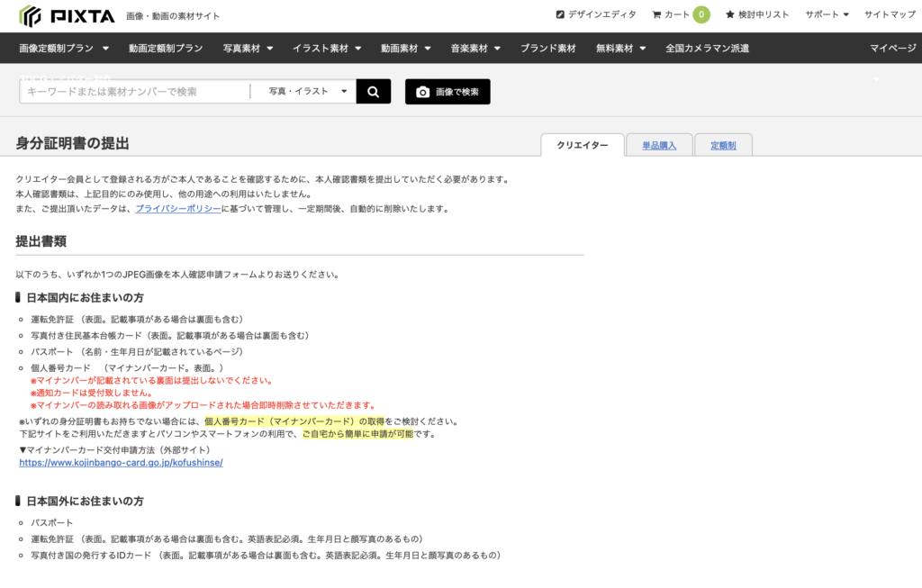Image resolution: width=922 pixels, height=588 pixels.
Task: Expand the 音楽素材 dropdown
Action: (475, 48)
